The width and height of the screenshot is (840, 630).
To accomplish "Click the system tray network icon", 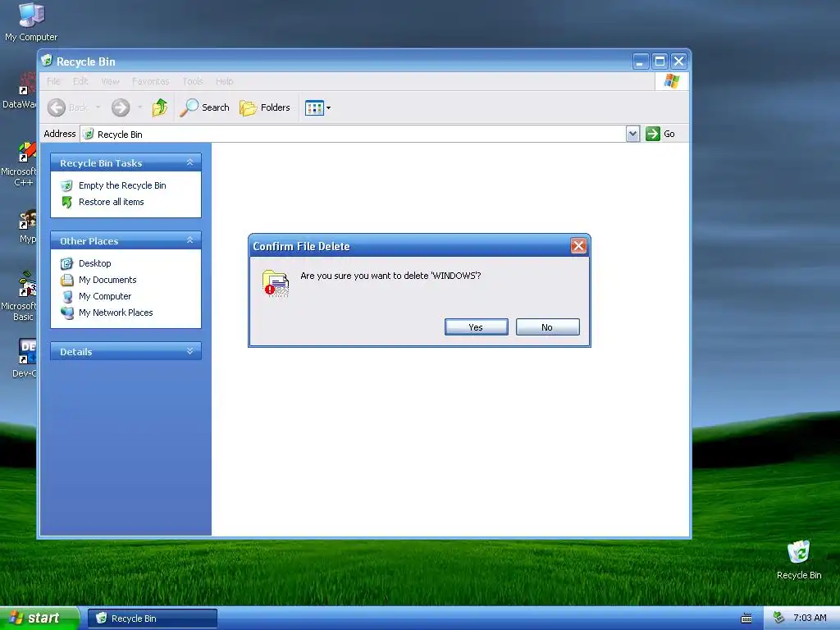I will point(779,619).
